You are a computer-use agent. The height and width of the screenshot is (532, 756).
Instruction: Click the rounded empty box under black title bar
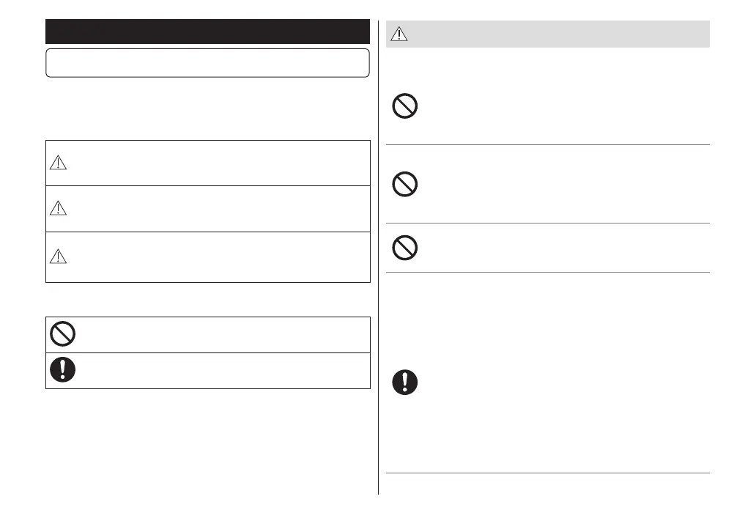pos(207,63)
